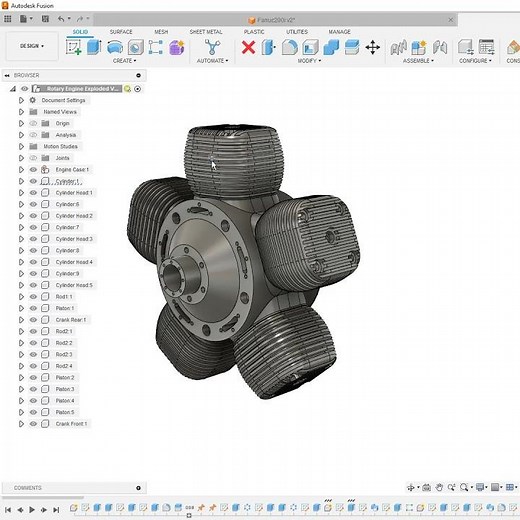Viewport: 520px width, 520px height.
Task: Open the Automate dropdown label
Action: tap(212, 61)
